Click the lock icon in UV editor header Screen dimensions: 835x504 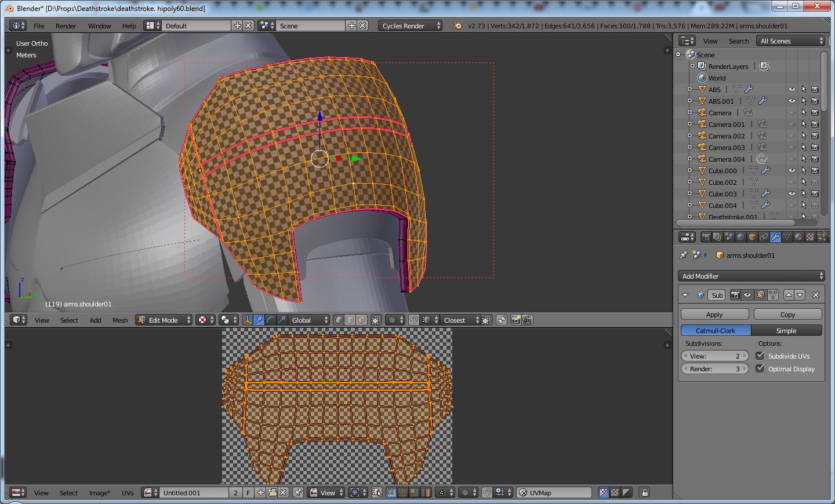[644, 492]
